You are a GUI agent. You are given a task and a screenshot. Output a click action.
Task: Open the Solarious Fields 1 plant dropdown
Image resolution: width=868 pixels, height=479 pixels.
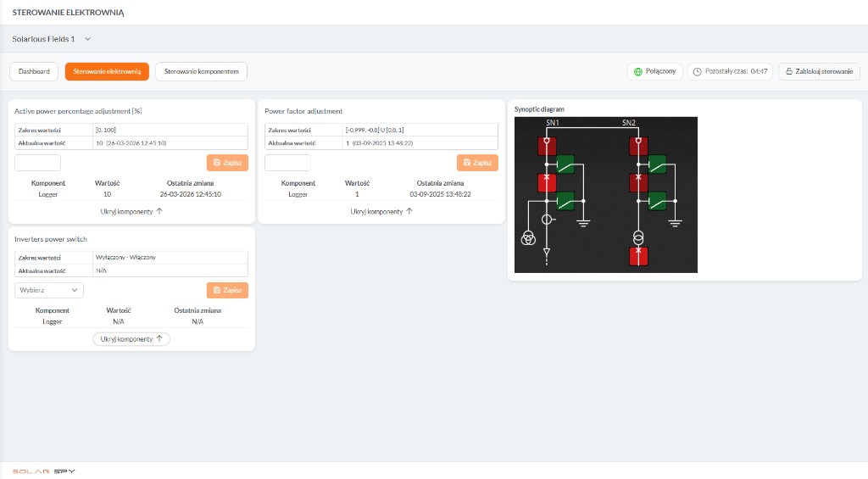[x=52, y=39]
